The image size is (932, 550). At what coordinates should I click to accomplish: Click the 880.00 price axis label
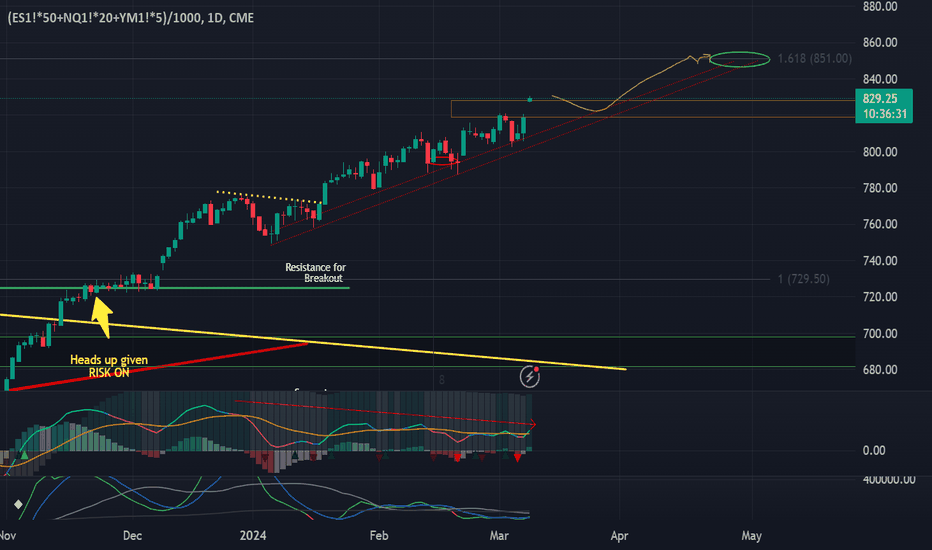880,7
